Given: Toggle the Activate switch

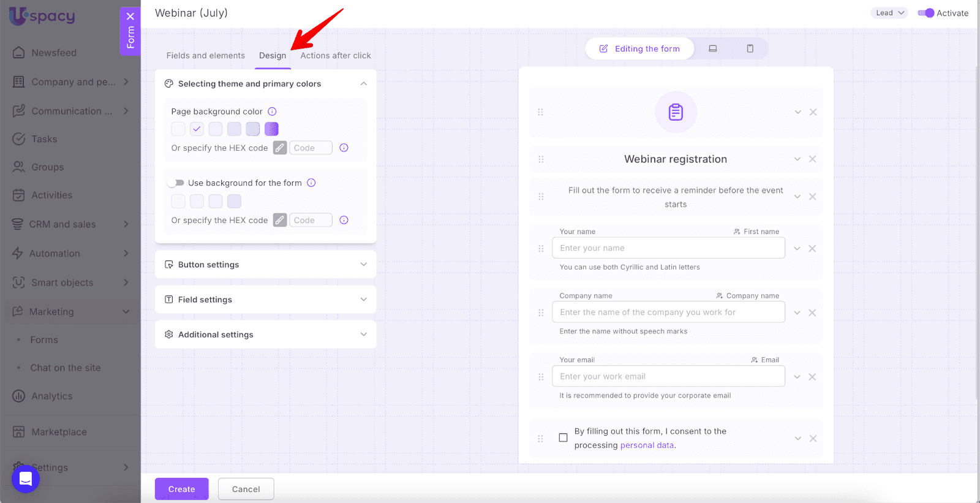Looking at the screenshot, I should (x=925, y=13).
